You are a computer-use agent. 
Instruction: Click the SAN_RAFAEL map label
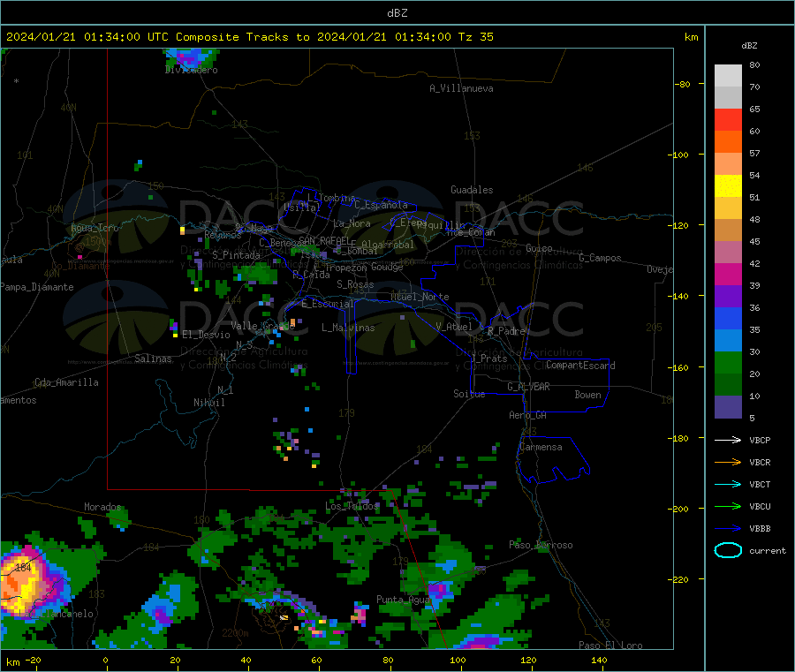click(324, 240)
